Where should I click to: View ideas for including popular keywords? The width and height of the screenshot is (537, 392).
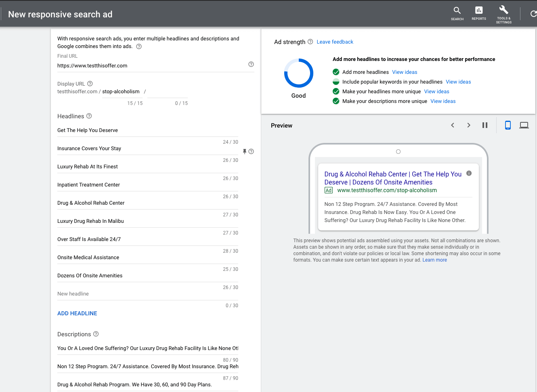(458, 82)
